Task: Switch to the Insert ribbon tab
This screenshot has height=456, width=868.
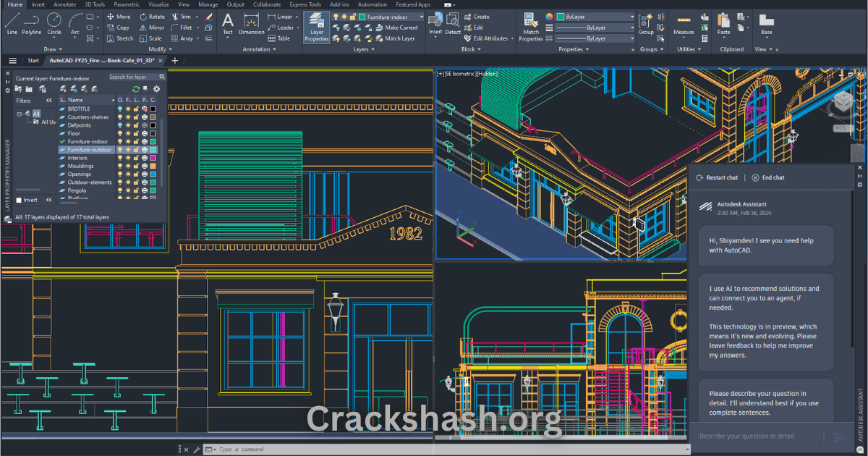Action: 38,4
